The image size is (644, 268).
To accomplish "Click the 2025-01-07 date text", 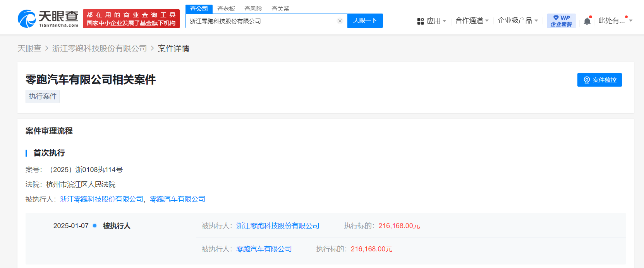I will 71,226.
